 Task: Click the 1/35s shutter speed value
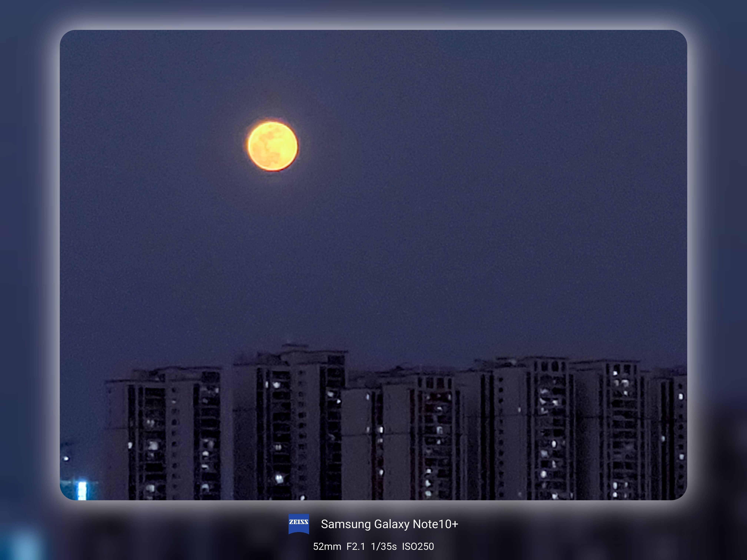coord(384,546)
